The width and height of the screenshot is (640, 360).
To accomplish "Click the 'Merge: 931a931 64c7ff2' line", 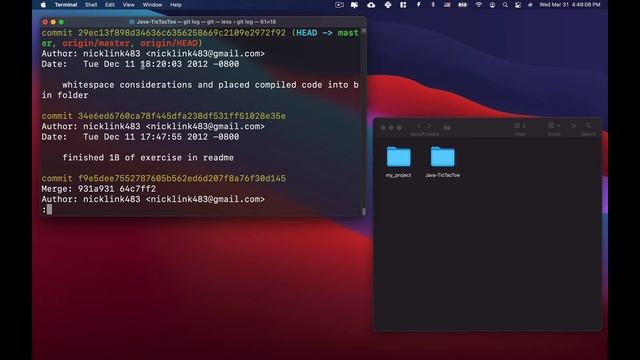I will pyautogui.click(x=98, y=189).
